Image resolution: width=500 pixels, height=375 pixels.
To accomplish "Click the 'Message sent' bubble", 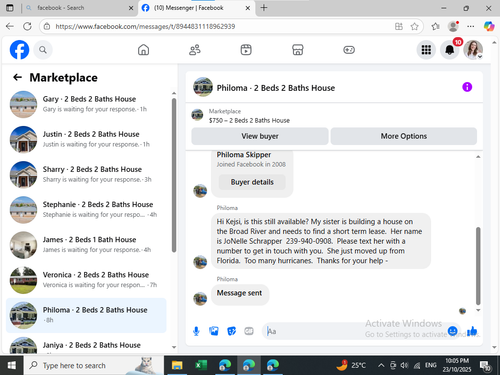I will (240, 294).
